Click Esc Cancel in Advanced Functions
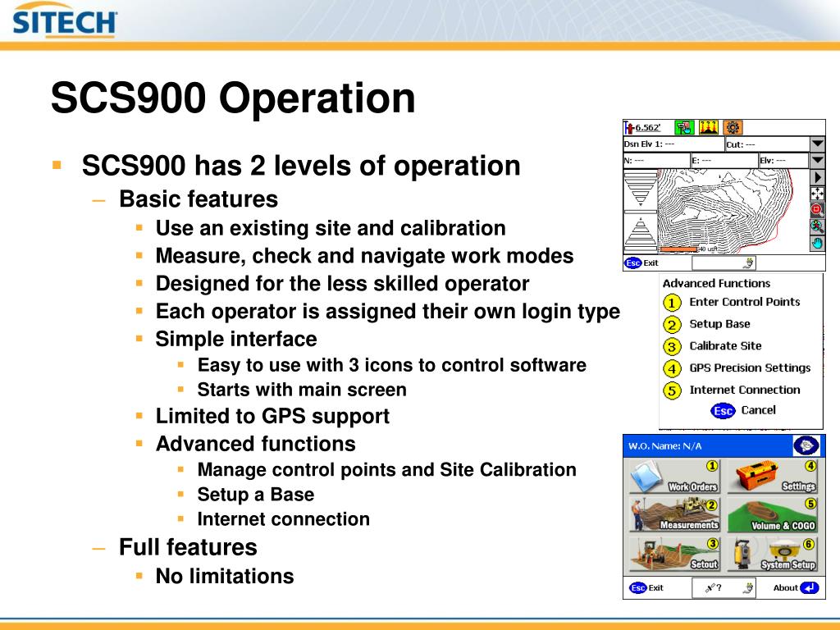The image size is (840, 630). coord(743,410)
